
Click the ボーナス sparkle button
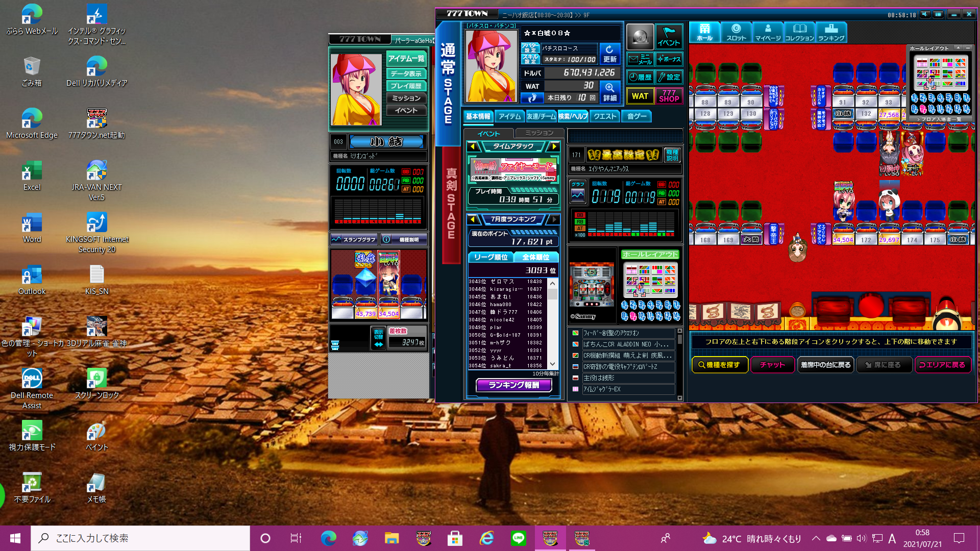click(669, 59)
